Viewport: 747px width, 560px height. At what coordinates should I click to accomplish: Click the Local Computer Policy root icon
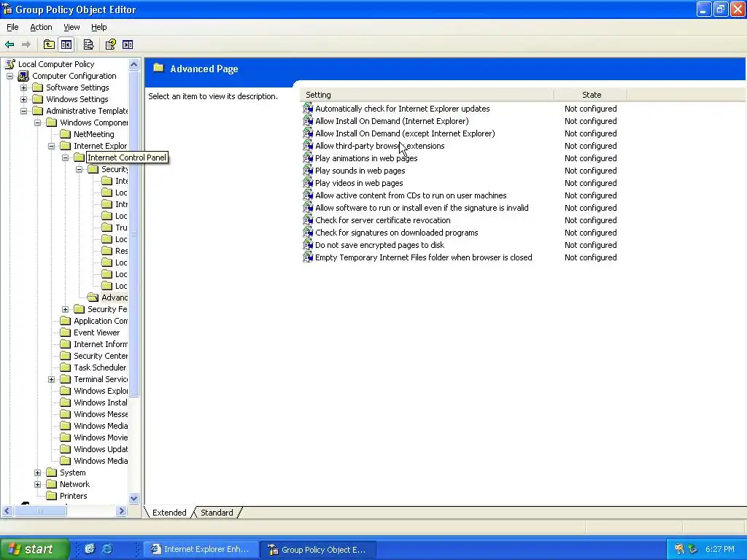(x=10, y=64)
